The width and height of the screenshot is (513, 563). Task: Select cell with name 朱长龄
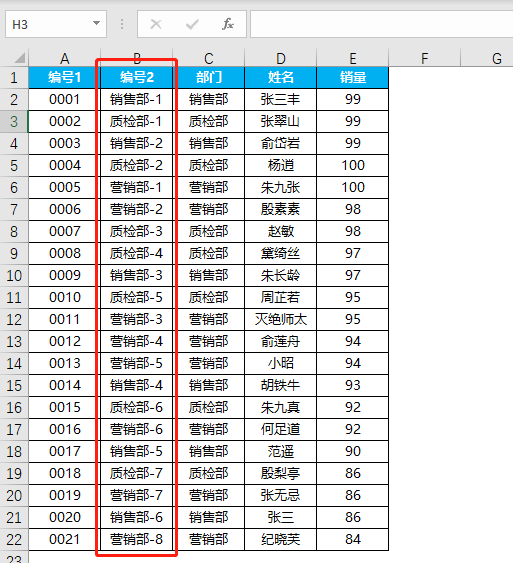281,276
